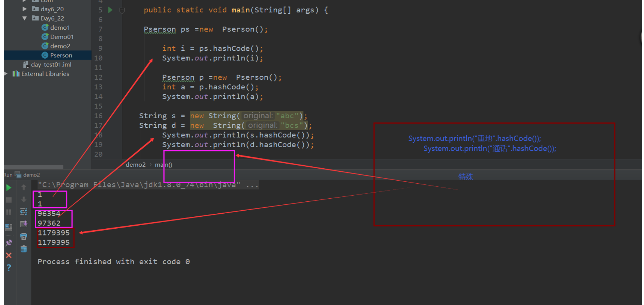Open Help with the question mark icon

coord(9,268)
